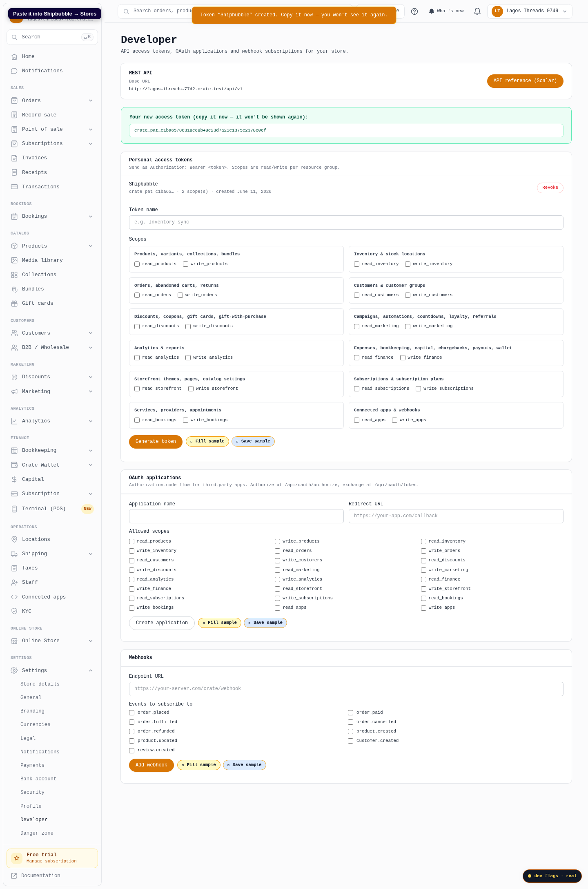The image size is (588, 889).
Task: Click the Orders bag icon
Action: click(x=14, y=101)
